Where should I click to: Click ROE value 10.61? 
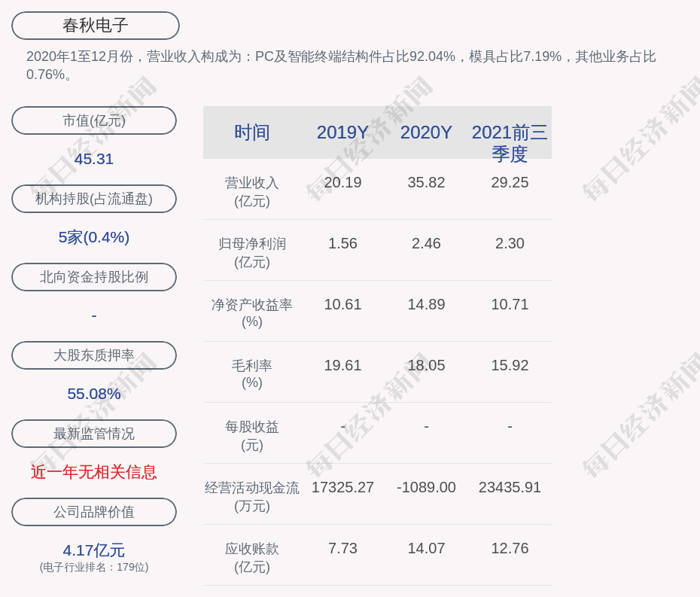(x=342, y=305)
